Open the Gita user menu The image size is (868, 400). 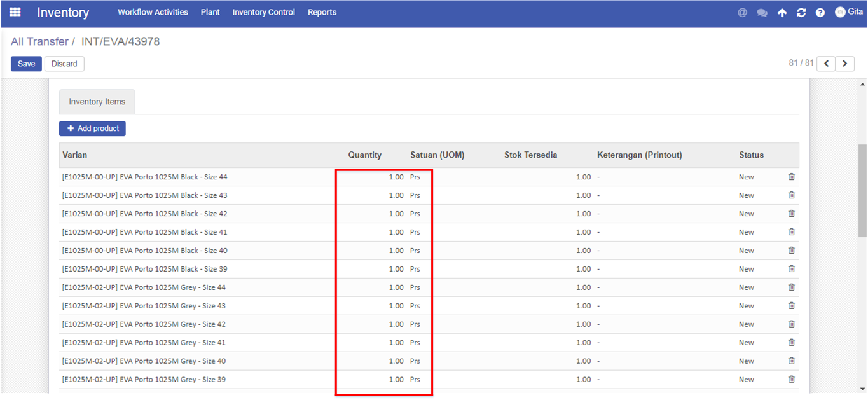[x=849, y=12]
